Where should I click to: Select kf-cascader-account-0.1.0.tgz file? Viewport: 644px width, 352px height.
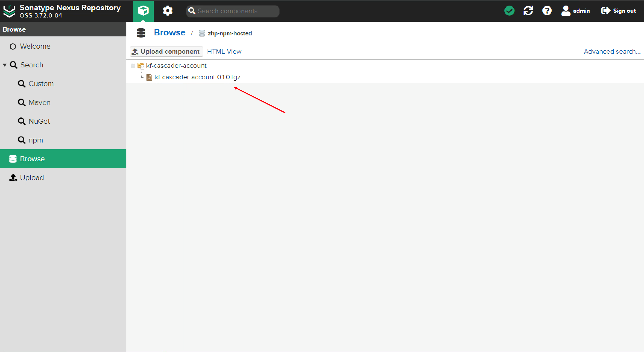[x=197, y=77]
